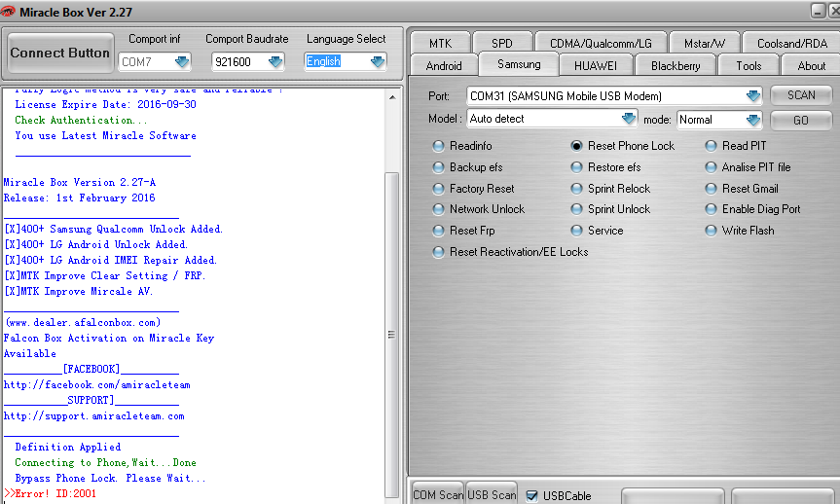Viewport: 840px width, 504px height.
Task: Click the Bypass Phone Lock log line
Action: 110,478
